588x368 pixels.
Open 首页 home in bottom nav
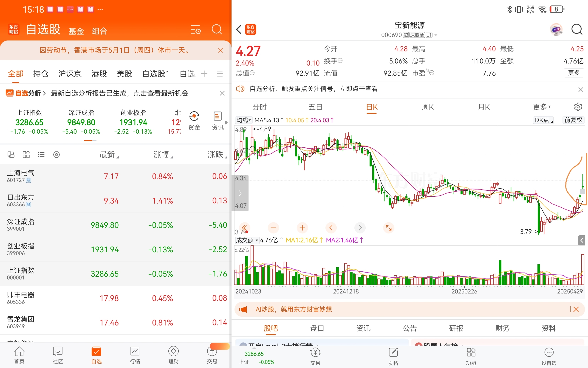click(19, 355)
